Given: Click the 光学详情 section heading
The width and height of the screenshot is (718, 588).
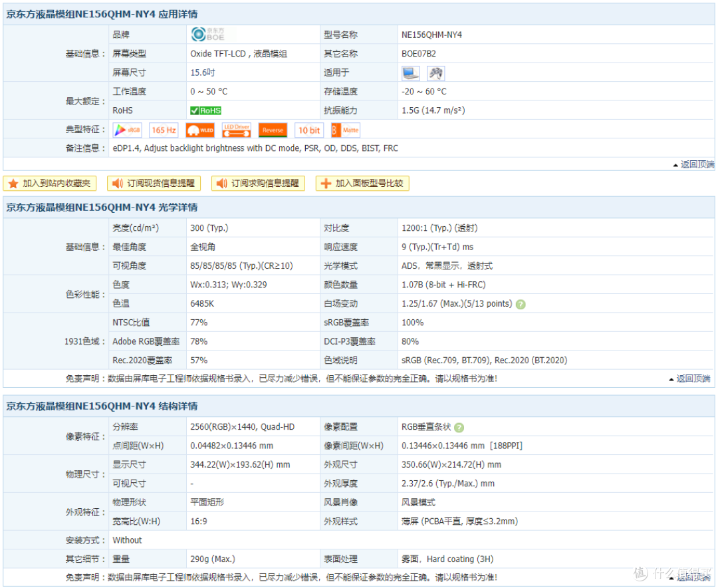Looking at the screenshot, I should (x=102, y=207).
